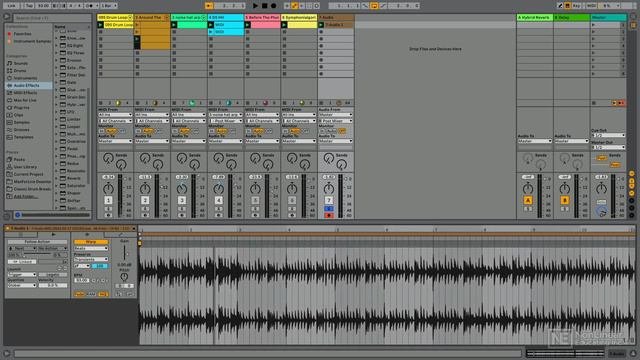Toggle the orange Automation Arm button

pyautogui.click(x=294, y=6)
